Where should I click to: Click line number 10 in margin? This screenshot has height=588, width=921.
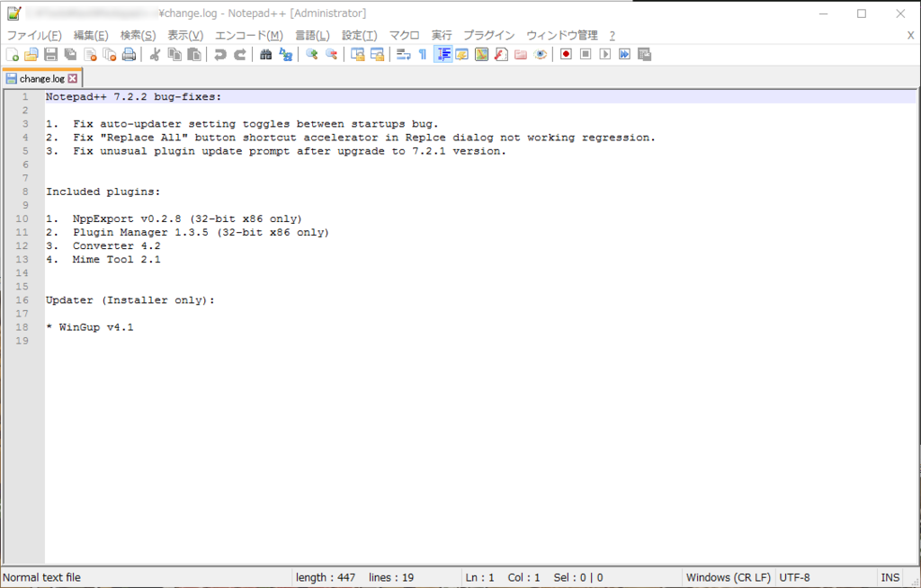coord(22,218)
